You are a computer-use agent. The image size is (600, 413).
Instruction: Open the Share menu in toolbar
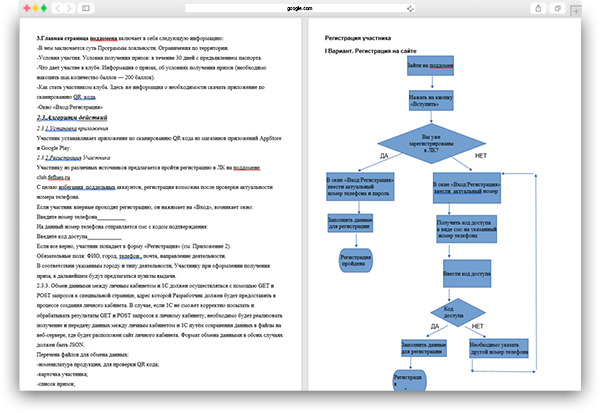point(539,7)
